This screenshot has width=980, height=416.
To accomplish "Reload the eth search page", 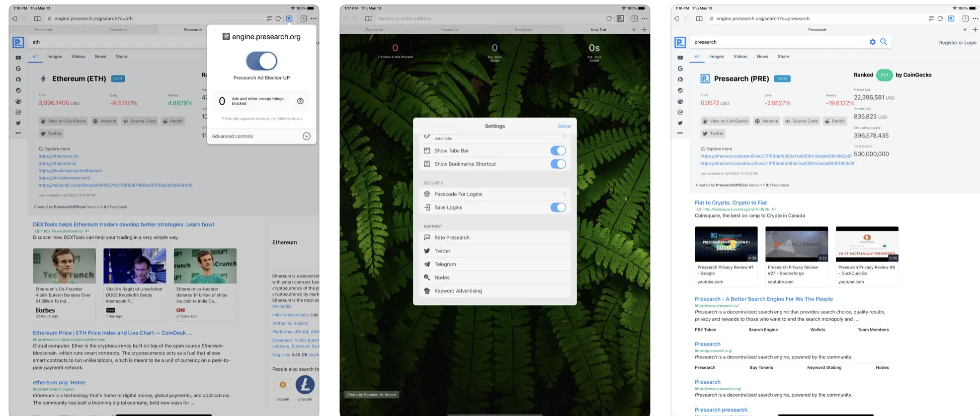I will 278,19.
